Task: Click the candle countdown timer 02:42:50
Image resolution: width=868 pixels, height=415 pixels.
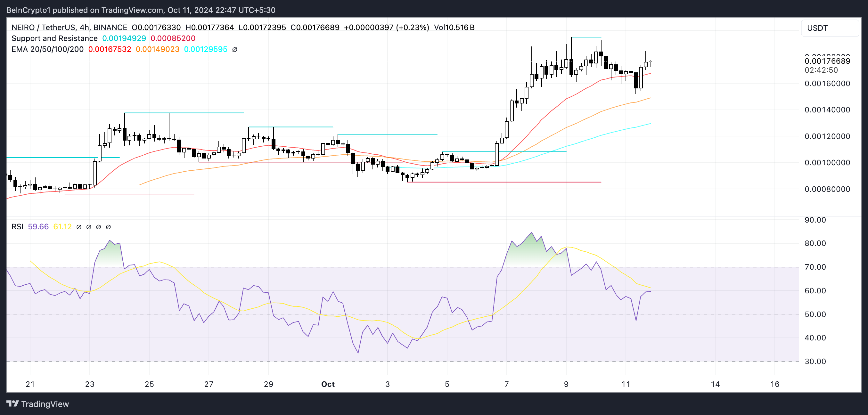Action: [821, 70]
